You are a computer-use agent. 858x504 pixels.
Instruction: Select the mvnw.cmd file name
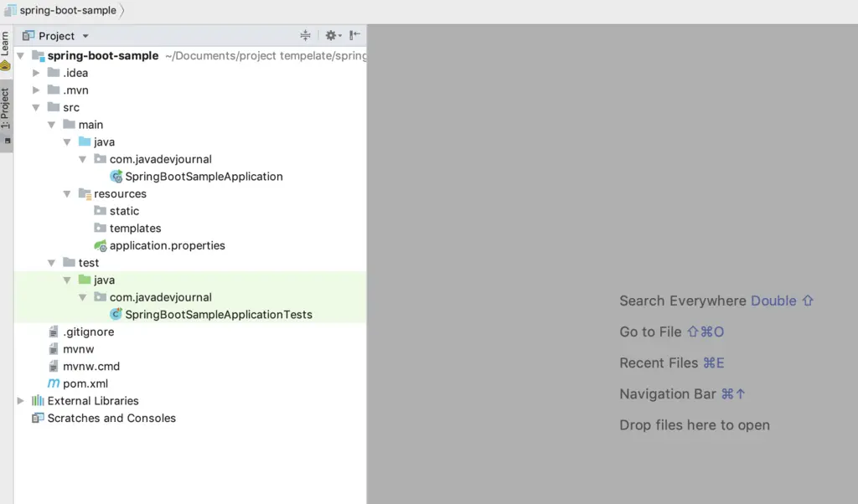(91, 366)
